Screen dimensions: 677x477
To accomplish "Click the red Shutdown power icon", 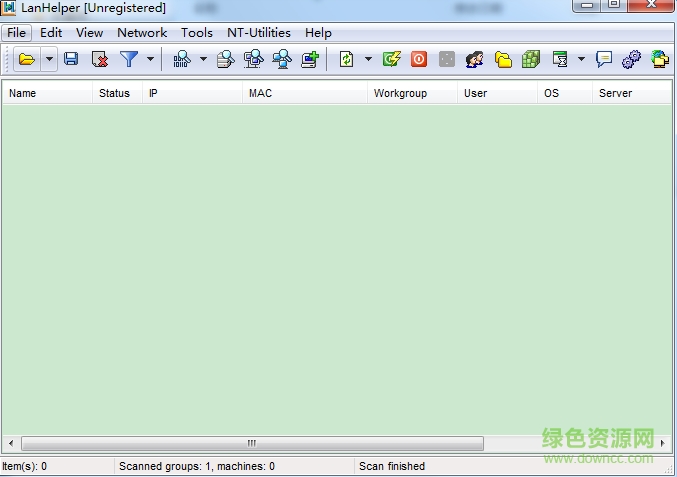I will 418,59.
